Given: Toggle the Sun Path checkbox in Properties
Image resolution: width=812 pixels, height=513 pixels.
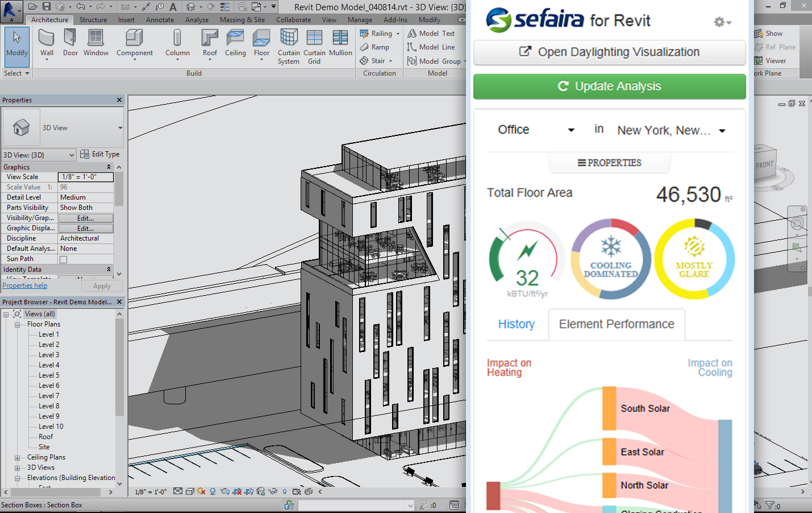Looking at the screenshot, I should [x=63, y=259].
